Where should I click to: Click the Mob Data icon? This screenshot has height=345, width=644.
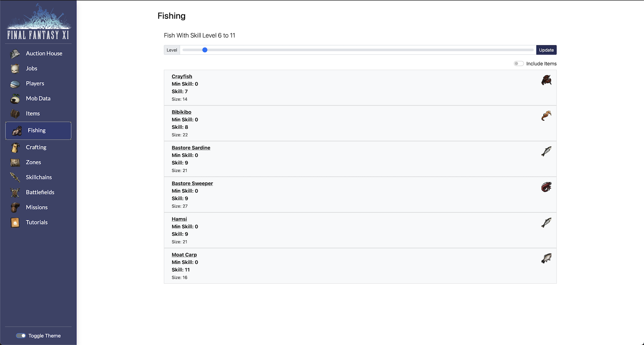point(15,99)
